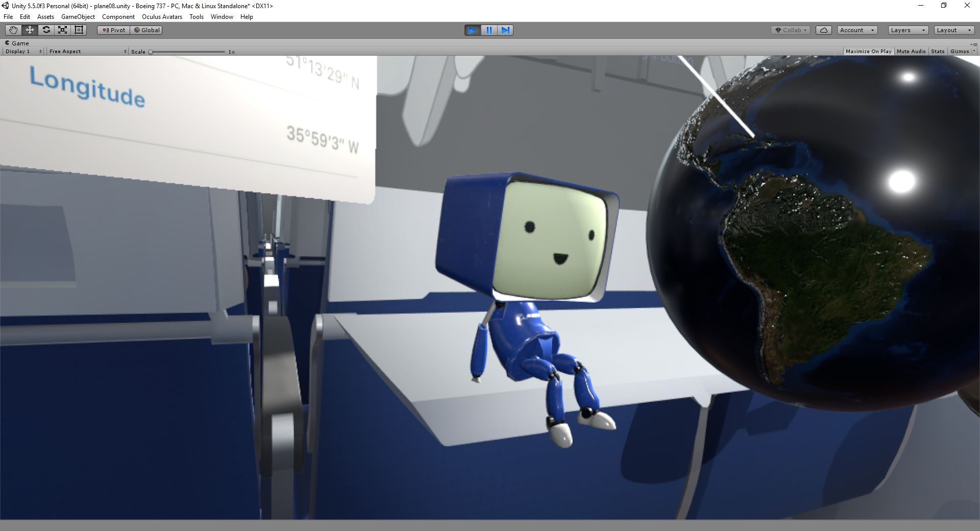Open the Layers dropdown
The width and height of the screenshot is (980, 531).
tap(908, 30)
